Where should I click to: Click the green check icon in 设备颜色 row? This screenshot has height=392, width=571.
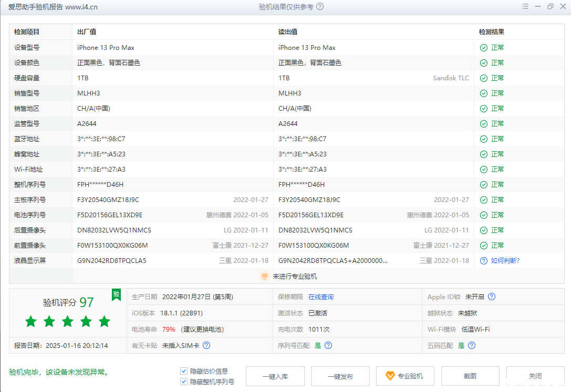click(x=484, y=63)
